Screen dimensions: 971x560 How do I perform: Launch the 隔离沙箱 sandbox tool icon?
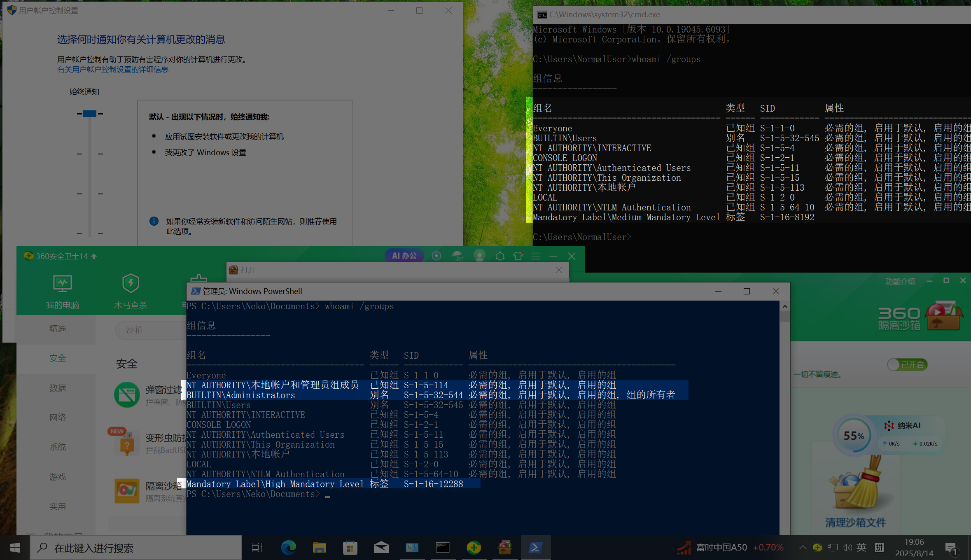coord(127,491)
